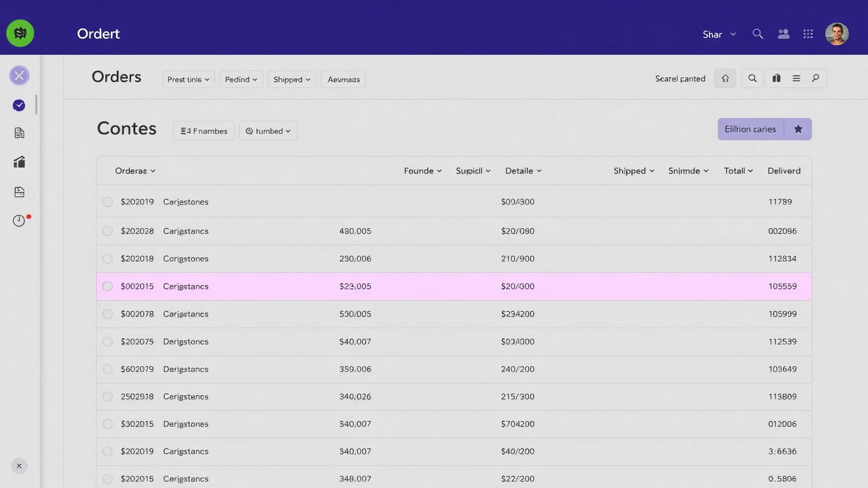Open the chart analytics sidebar icon
Image resolution: width=868 pixels, height=488 pixels.
pyautogui.click(x=19, y=162)
